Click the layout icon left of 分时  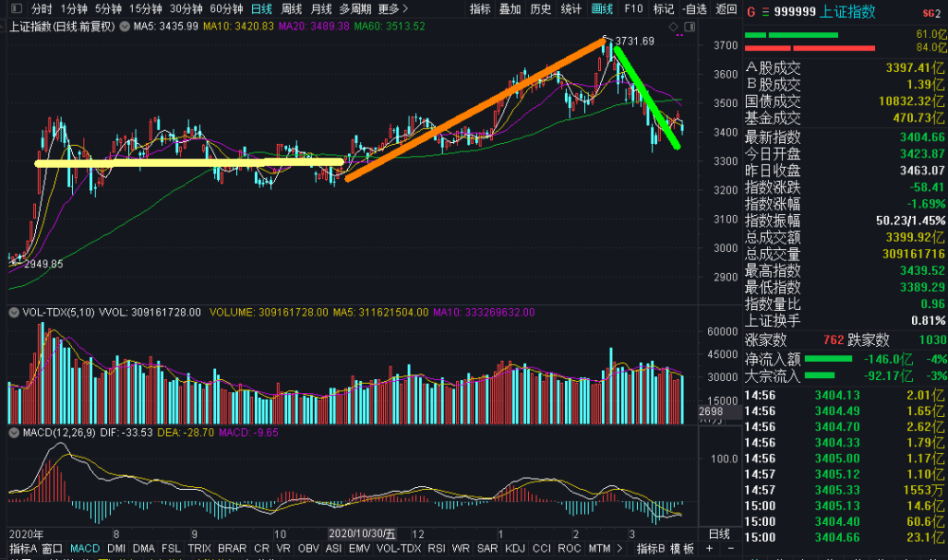pos(17,9)
